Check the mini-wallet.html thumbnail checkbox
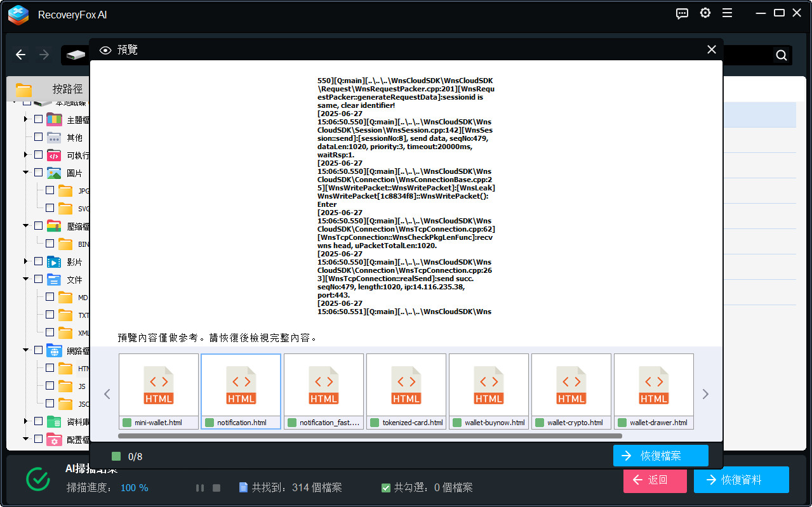 (126, 423)
